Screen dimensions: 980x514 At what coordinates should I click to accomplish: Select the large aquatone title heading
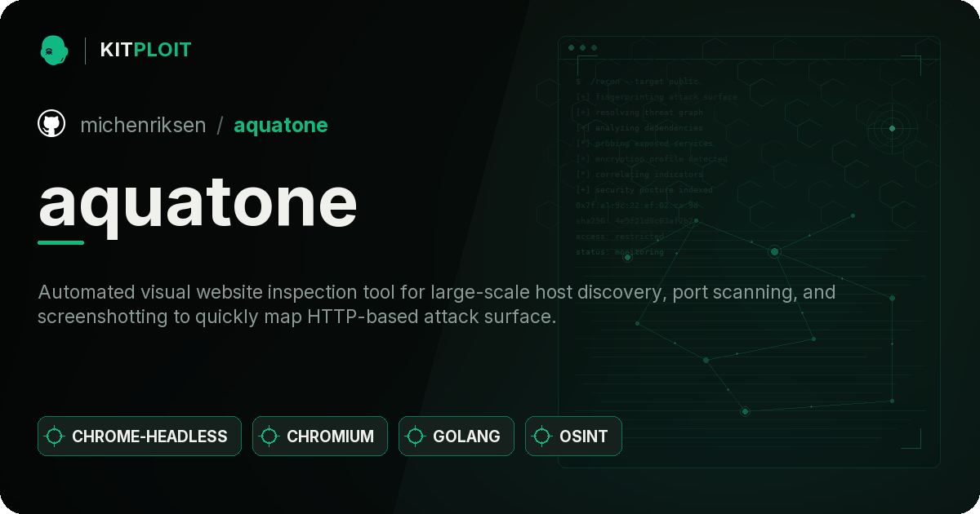pyautogui.click(x=198, y=202)
